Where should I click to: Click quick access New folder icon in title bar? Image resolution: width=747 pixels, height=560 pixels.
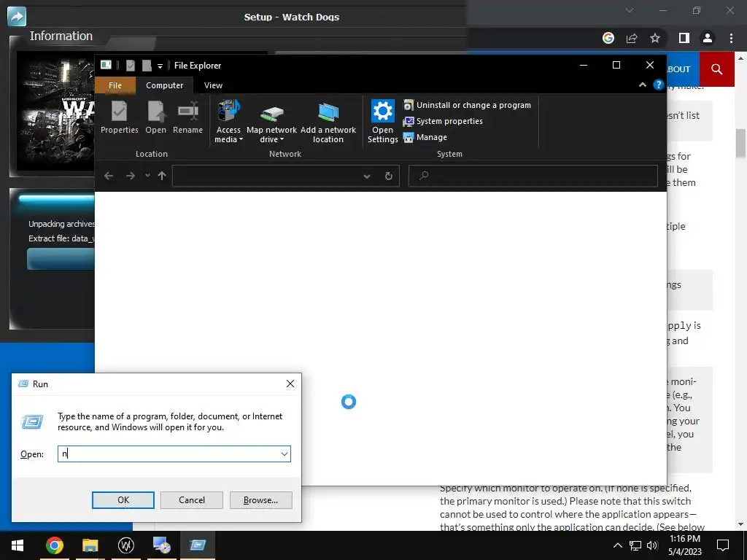coord(147,65)
